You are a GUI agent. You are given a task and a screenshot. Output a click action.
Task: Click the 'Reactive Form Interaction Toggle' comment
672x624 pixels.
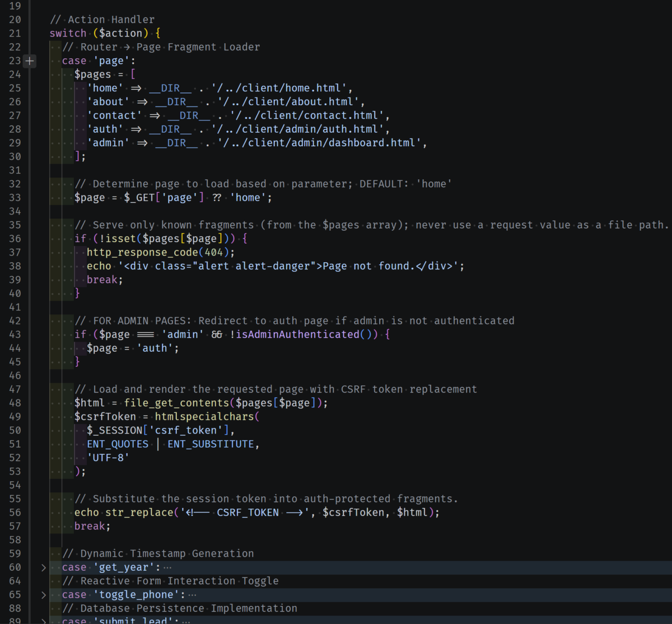pyautogui.click(x=170, y=581)
